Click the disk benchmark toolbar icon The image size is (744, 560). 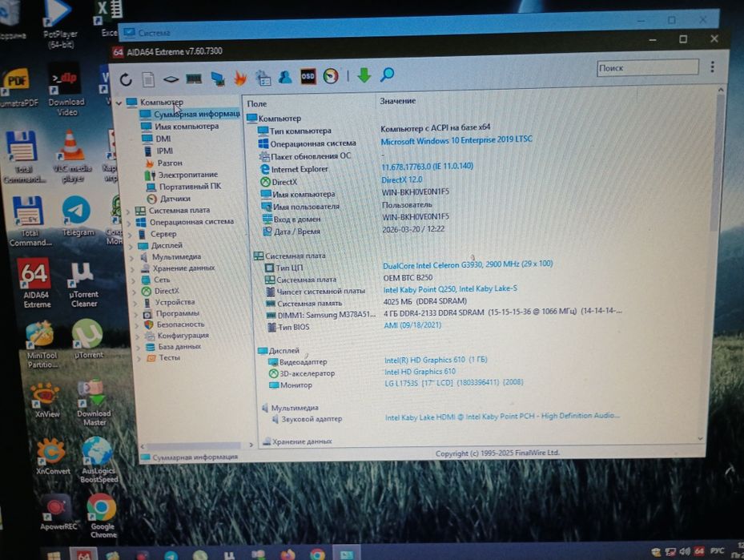click(171, 79)
